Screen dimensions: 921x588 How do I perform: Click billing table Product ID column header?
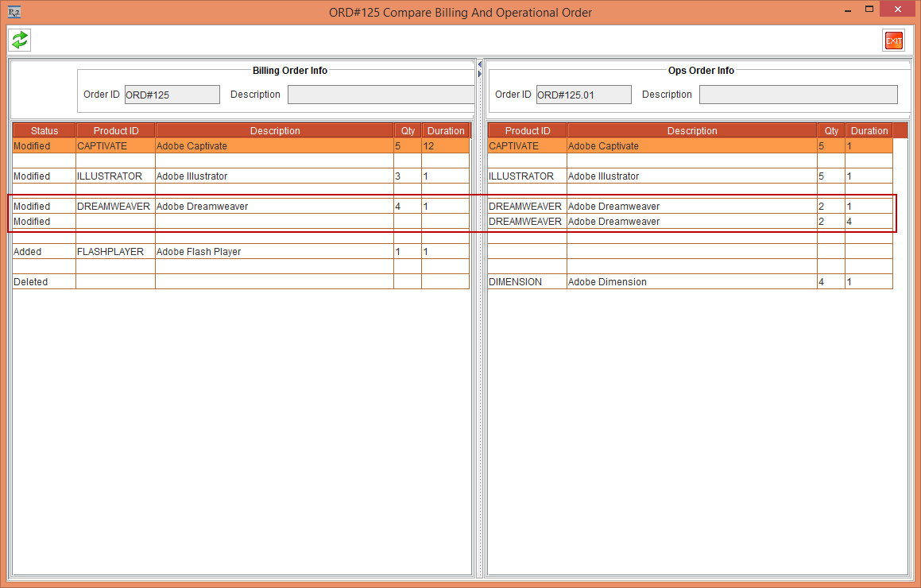(x=116, y=131)
